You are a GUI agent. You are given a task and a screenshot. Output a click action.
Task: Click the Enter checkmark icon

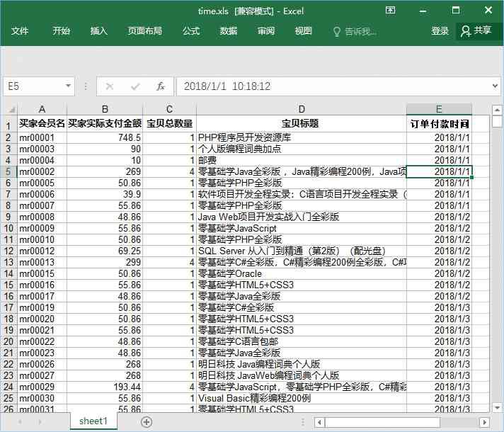(135, 86)
